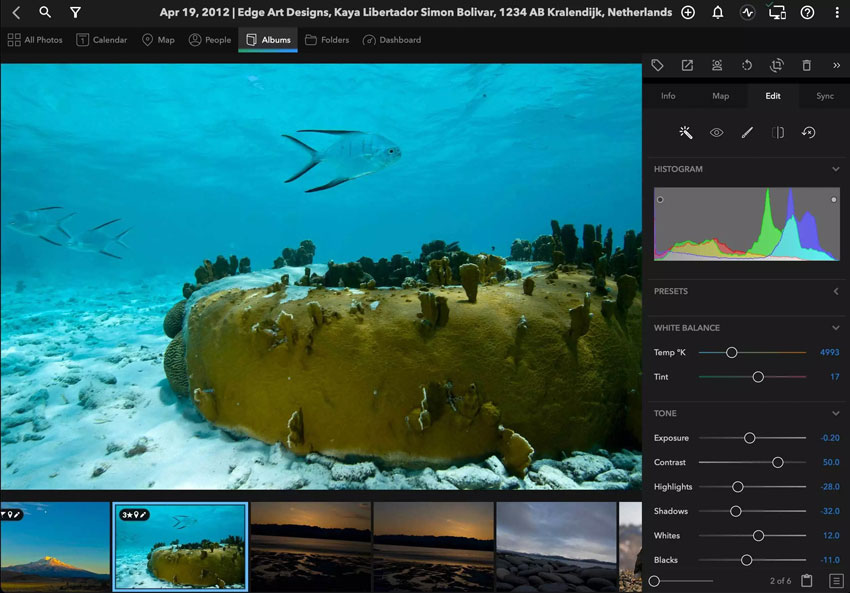850x593 pixels.
Task: Open the notifications bell
Action: pyautogui.click(x=717, y=12)
